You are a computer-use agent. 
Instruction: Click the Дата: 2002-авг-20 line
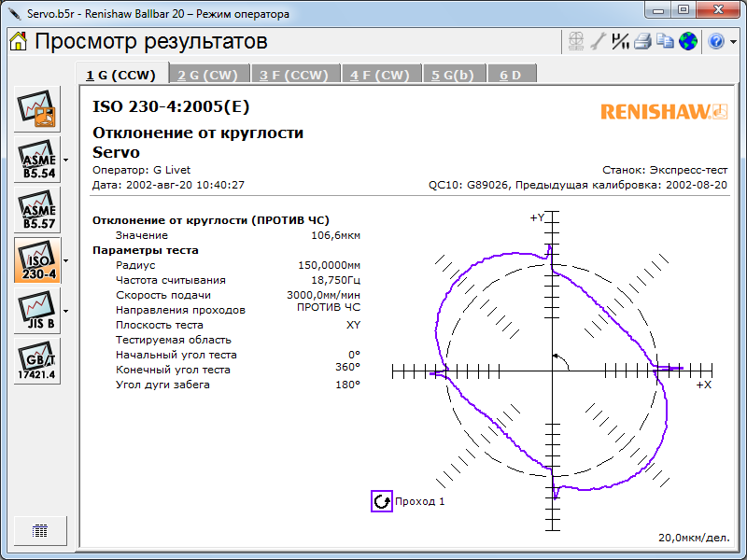click(168, 185)
